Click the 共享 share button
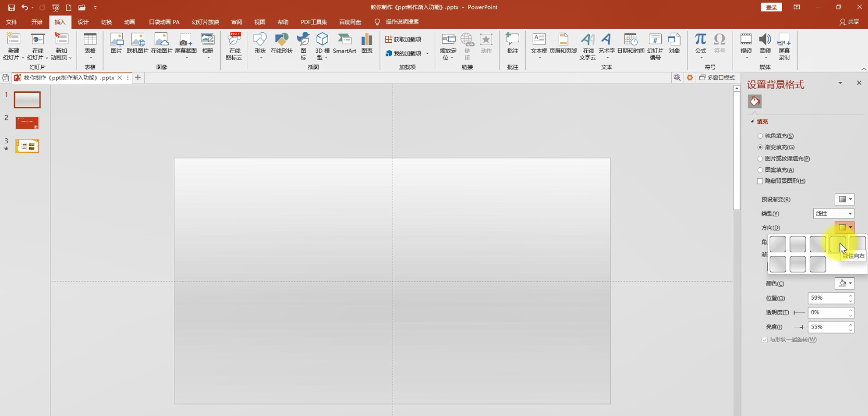868x416 pixels. (x=849, y=22)
